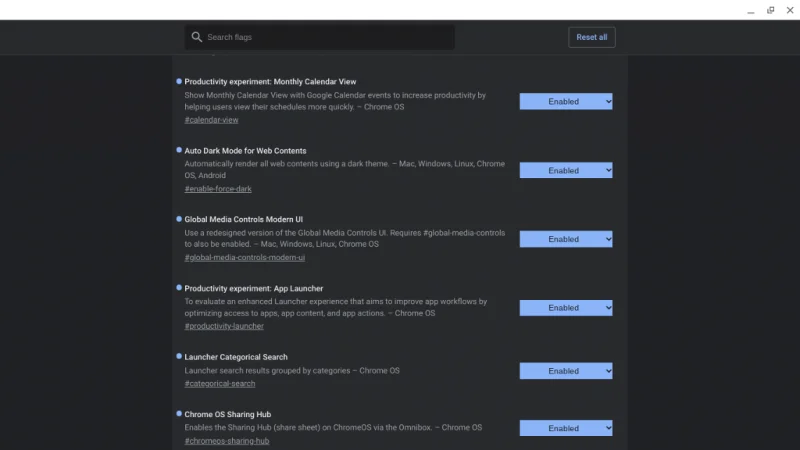Open Productivity App Launcher Enabled dropdown
Viewport: 800px width, 450px height.
[x=566, y=308]
